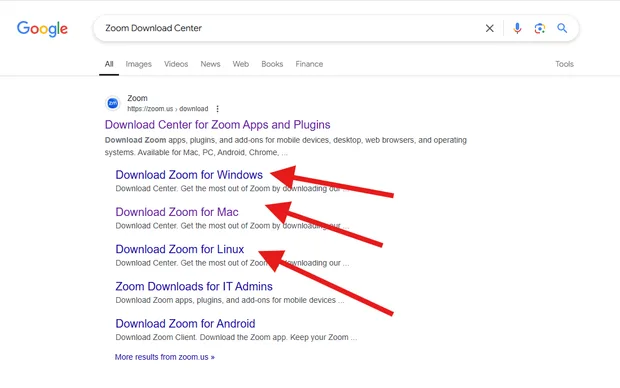Switch to the Videos tab
This screenshot has width=620, height=388.
176,64
